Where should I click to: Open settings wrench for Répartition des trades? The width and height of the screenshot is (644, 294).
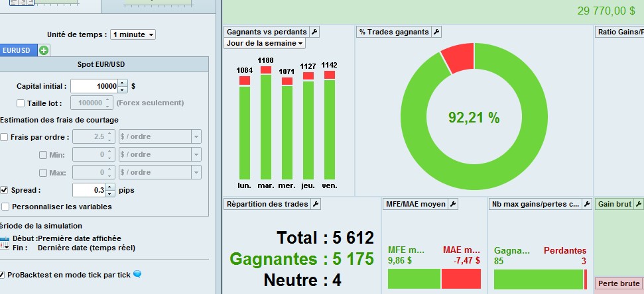pos(315,204)
